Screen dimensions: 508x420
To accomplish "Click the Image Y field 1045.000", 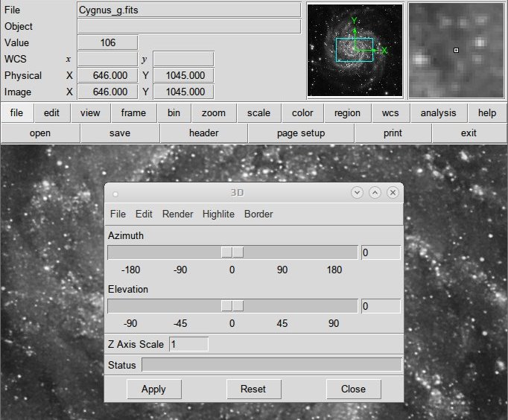I will pyautogui.click(x=183, y=92).
